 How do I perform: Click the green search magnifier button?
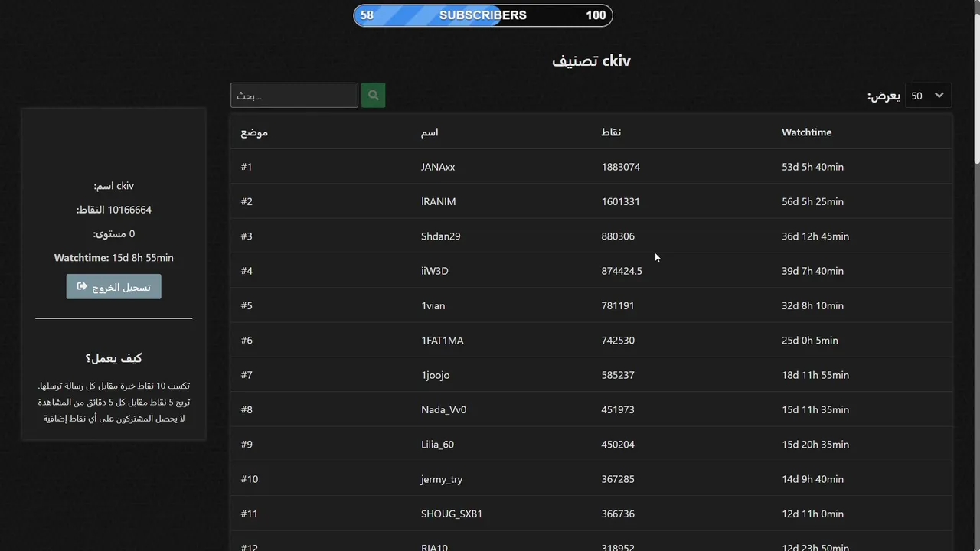pos(373,96)
